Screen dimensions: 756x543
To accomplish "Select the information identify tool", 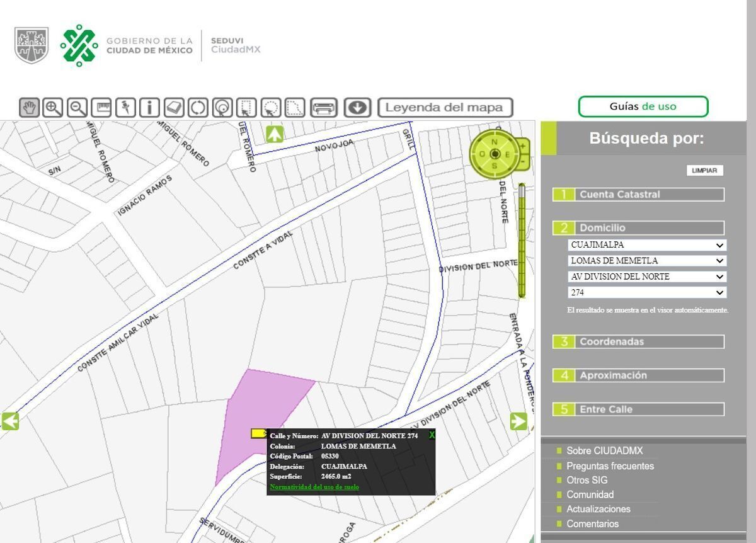I will tap(149, 108).
